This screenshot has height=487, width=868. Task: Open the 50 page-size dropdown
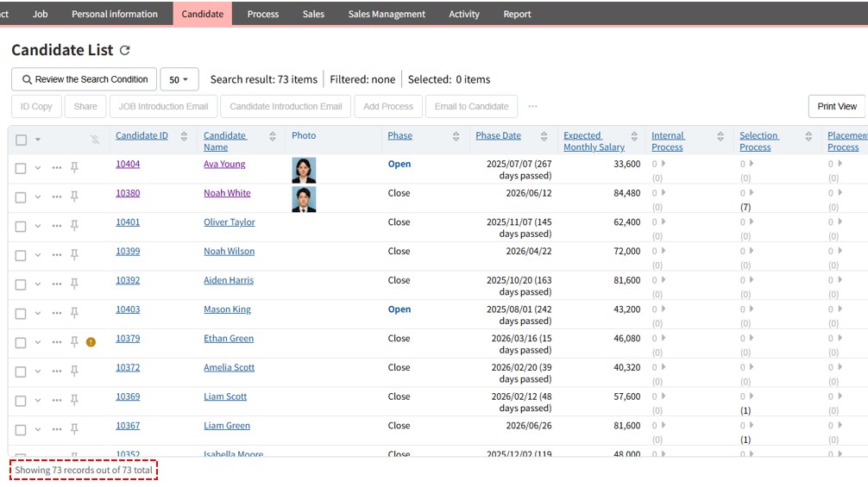[x=179, y=79]
